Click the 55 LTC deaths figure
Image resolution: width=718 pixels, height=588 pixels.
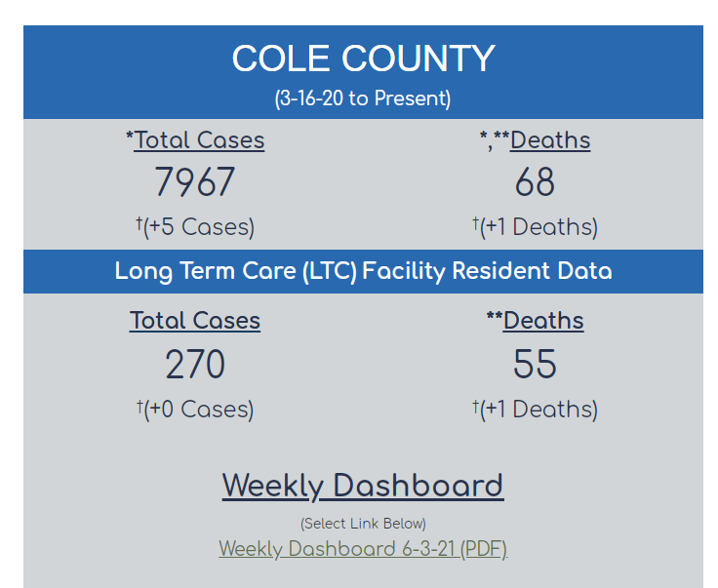coord(535,365)
